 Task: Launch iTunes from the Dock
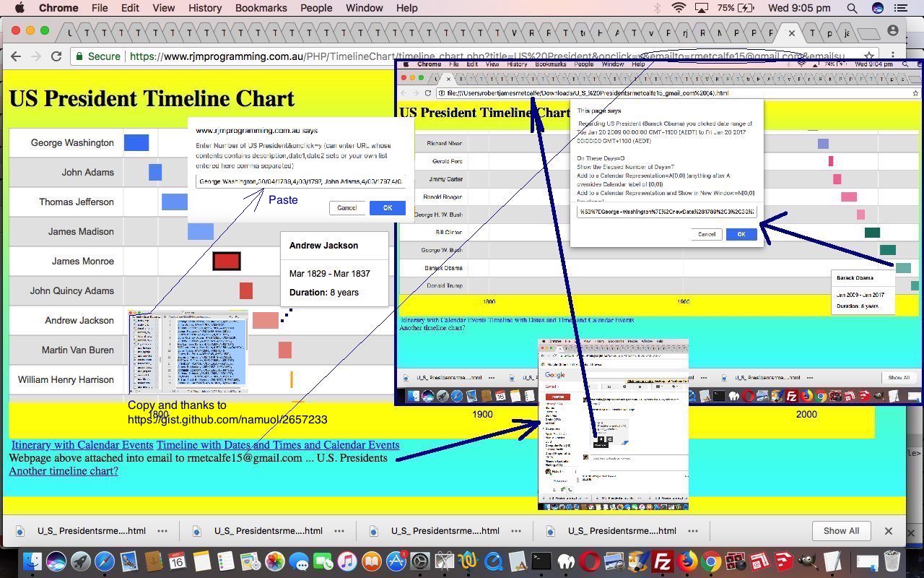coord(347,561)
